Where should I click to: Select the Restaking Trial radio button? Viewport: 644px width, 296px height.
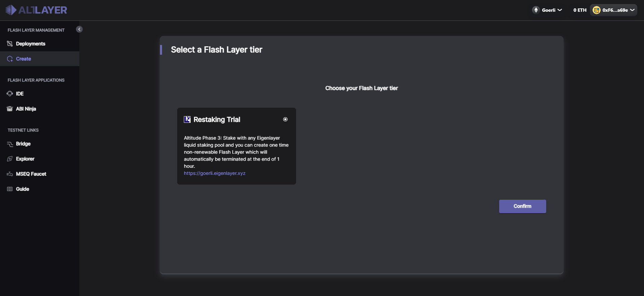pos(285,119)
